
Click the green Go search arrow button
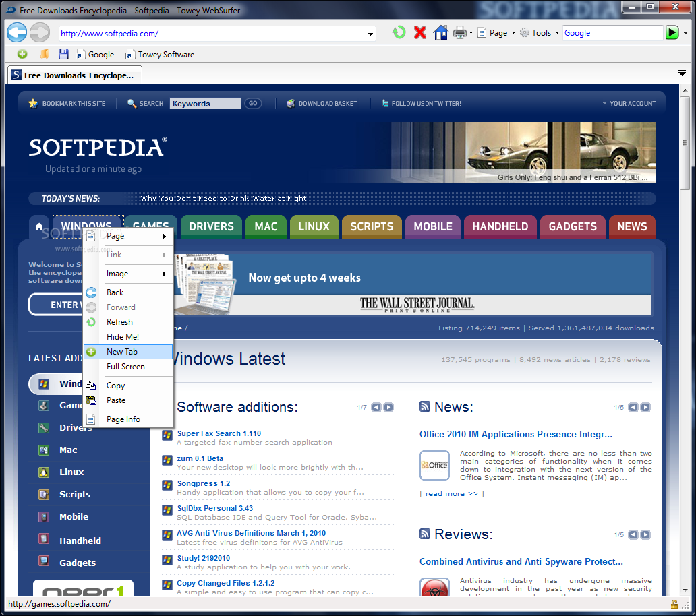pos(672,32)
